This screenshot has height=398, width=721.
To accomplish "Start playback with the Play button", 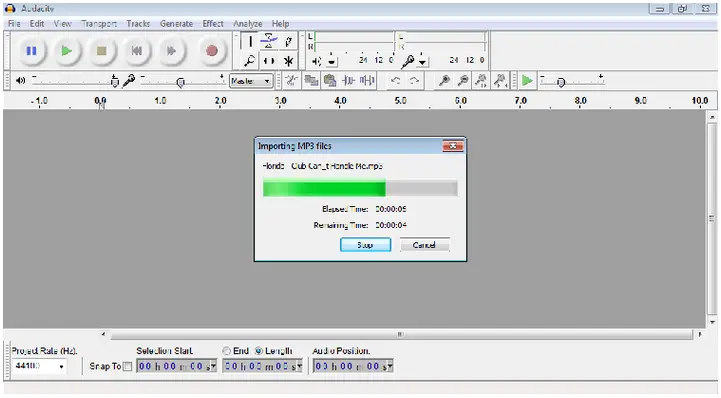I will (67, 51).
